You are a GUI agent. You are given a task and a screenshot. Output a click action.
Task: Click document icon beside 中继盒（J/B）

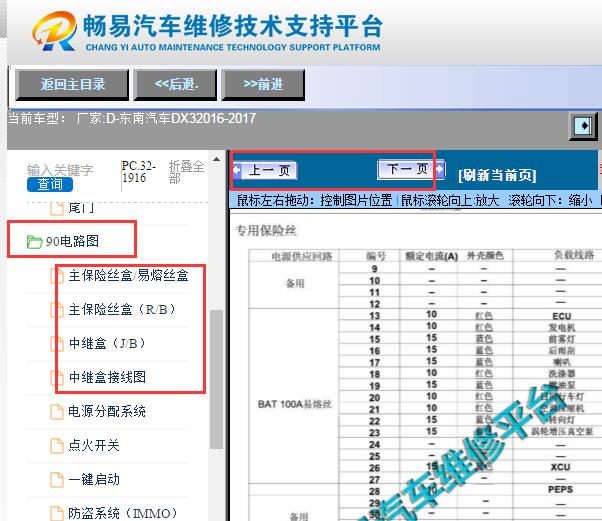[x=57, y=344]
